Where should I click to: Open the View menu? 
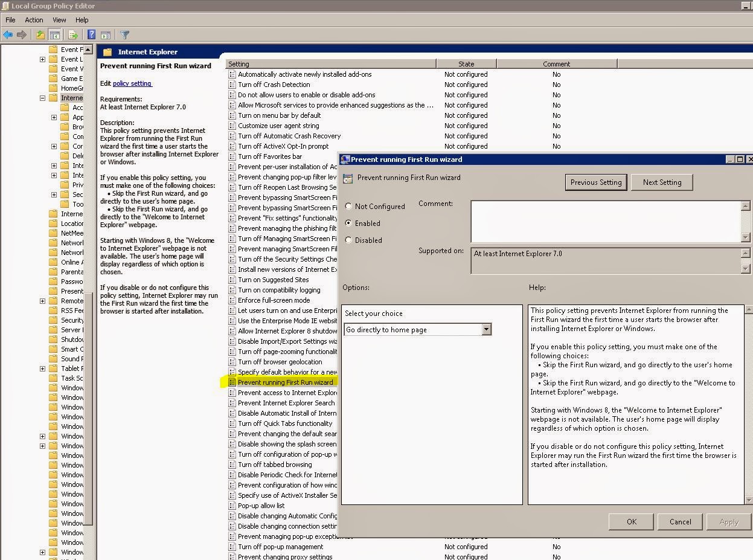pos(59,20)
